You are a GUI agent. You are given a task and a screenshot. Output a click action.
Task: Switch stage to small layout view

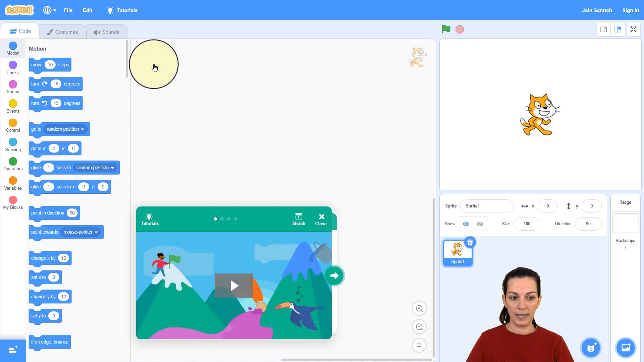pyautogui.click(x=603, y=29)
